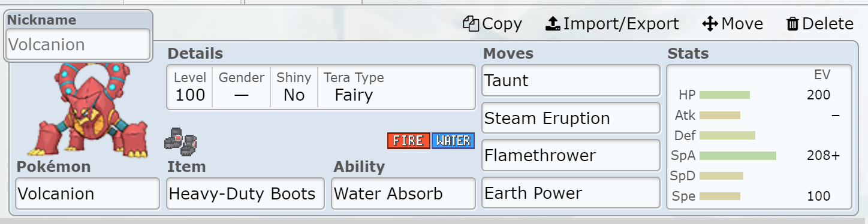This screenshot has height=224, width=868.
Task: Click the Earth Power move field
Action: (x=571, y=193)
